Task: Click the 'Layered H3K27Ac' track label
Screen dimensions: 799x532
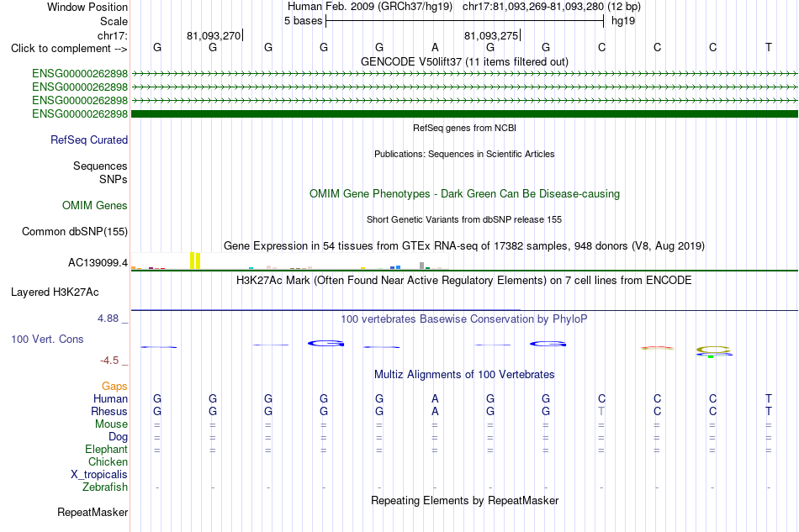Action: [x=55, y=292]
